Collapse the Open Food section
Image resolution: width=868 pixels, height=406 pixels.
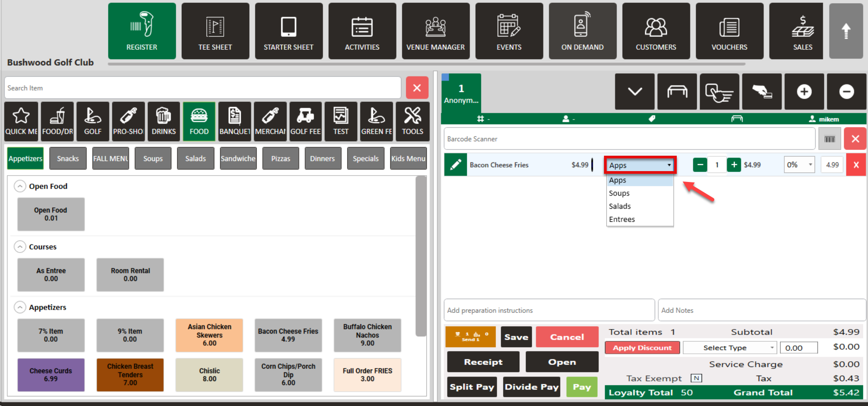20,186
